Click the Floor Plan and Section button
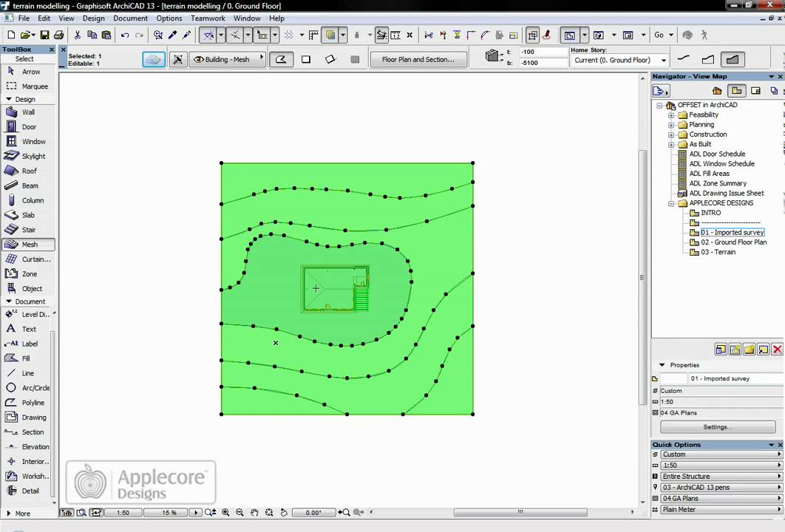The image size is (785, 532). (418, 59)
